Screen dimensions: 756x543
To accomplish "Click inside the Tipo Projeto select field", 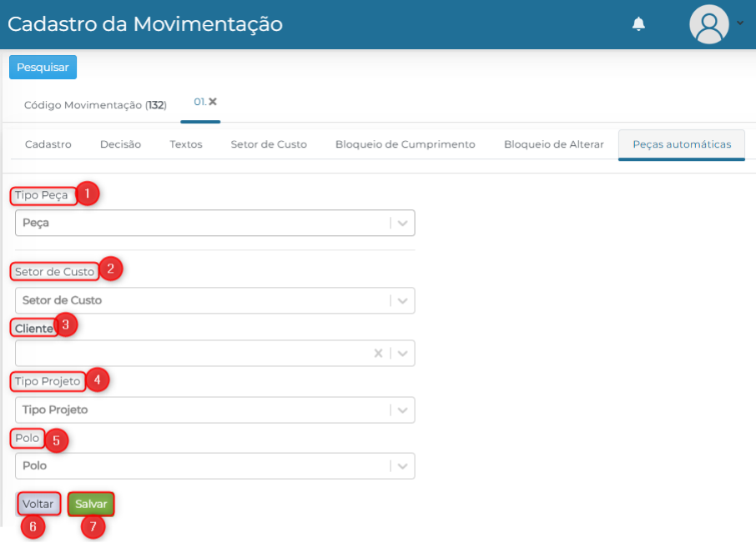I will pyautogui.click(x=215, y=410).
